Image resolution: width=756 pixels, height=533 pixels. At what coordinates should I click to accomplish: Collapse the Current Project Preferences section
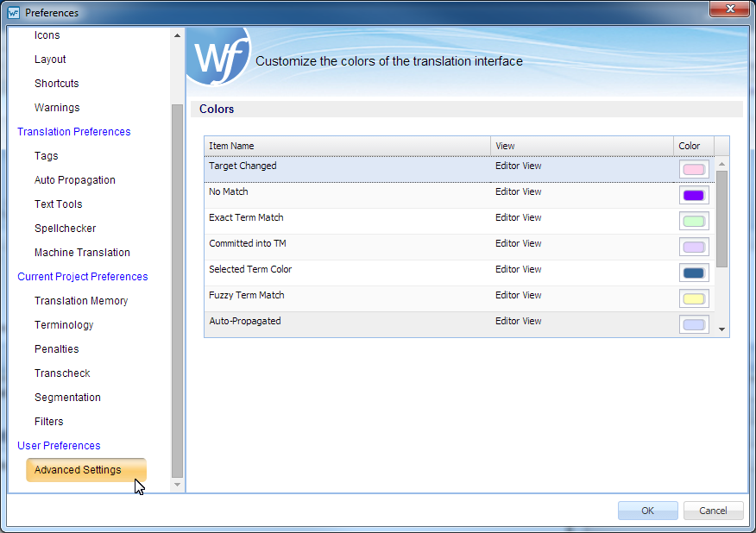82,277
